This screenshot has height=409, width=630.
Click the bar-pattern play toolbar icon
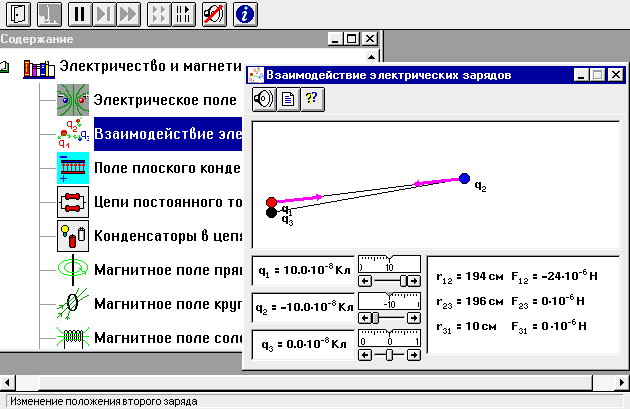183,14
